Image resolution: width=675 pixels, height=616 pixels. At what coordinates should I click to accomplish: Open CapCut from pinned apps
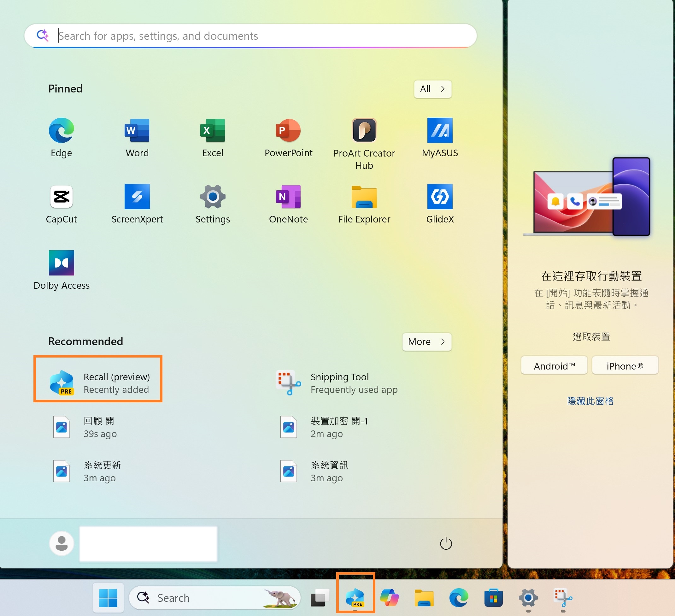tap(61, 204)
